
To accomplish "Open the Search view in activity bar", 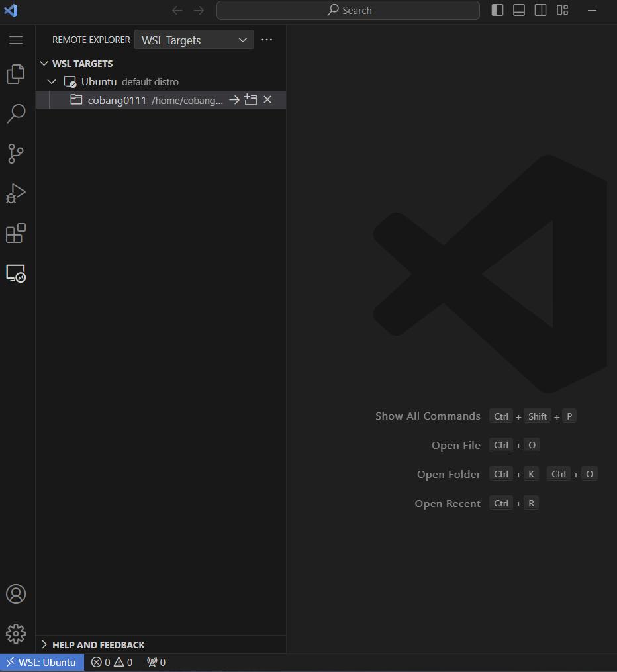I will point(16,114).
